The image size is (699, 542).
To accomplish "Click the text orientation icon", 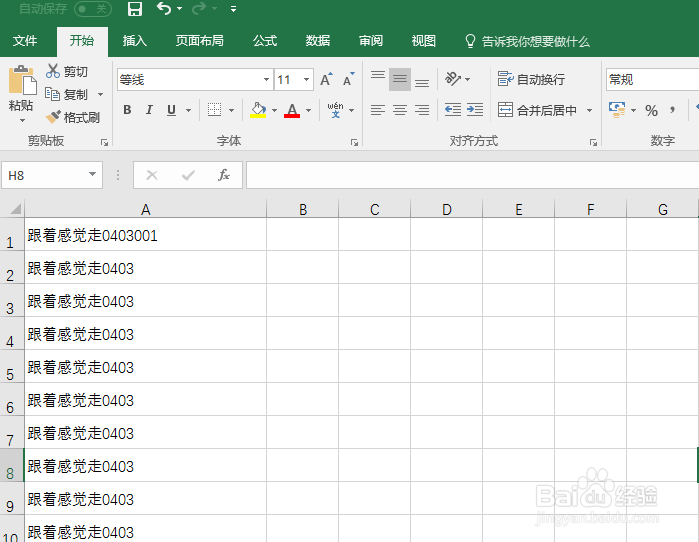I will [454, 79].
